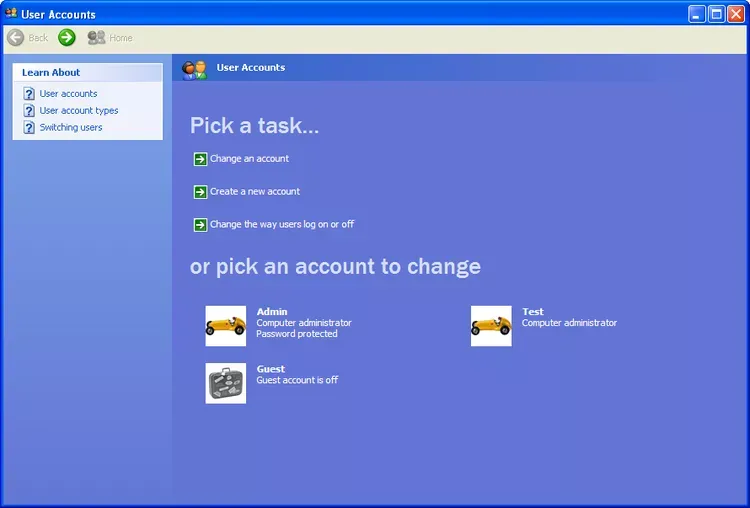This screenshot has height=508, width=750.
Task: Click help icon next to User account types
Action: coord(29,111)
